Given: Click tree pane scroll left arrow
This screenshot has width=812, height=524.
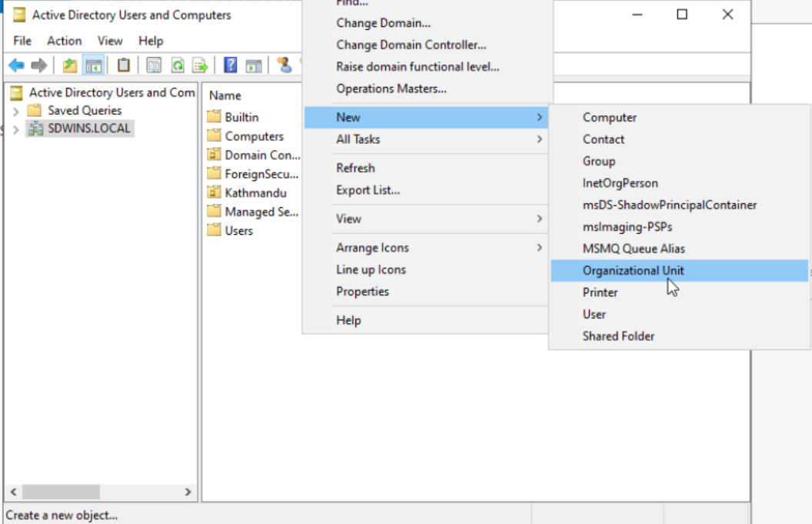Looking at the screenshot, I should click(14, 492).
